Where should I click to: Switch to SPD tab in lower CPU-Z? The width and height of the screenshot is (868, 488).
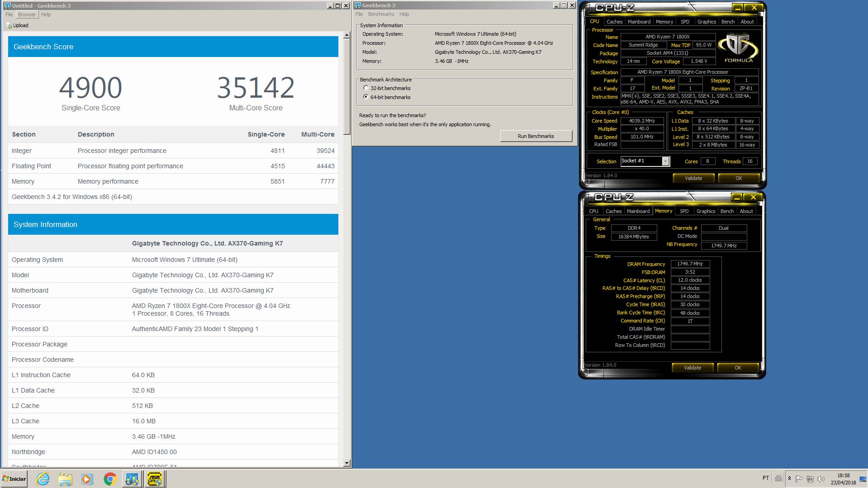tap(684, 211)
